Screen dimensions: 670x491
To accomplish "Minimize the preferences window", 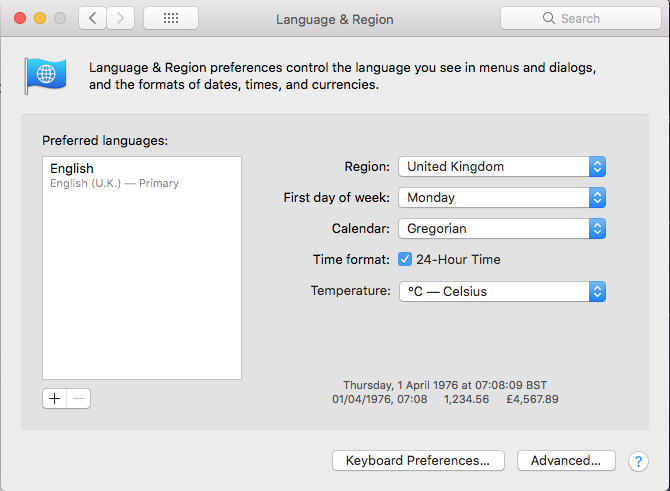I will click(40, 18).
